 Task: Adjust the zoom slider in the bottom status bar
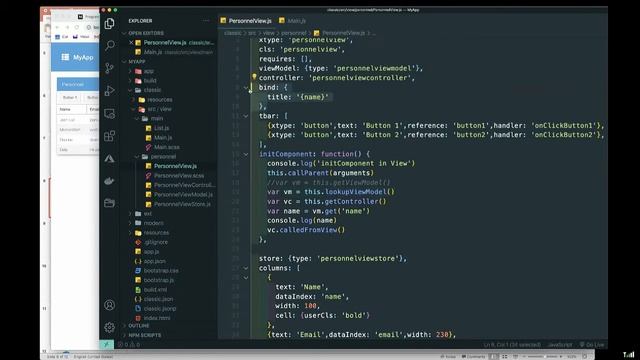point(542,357)
